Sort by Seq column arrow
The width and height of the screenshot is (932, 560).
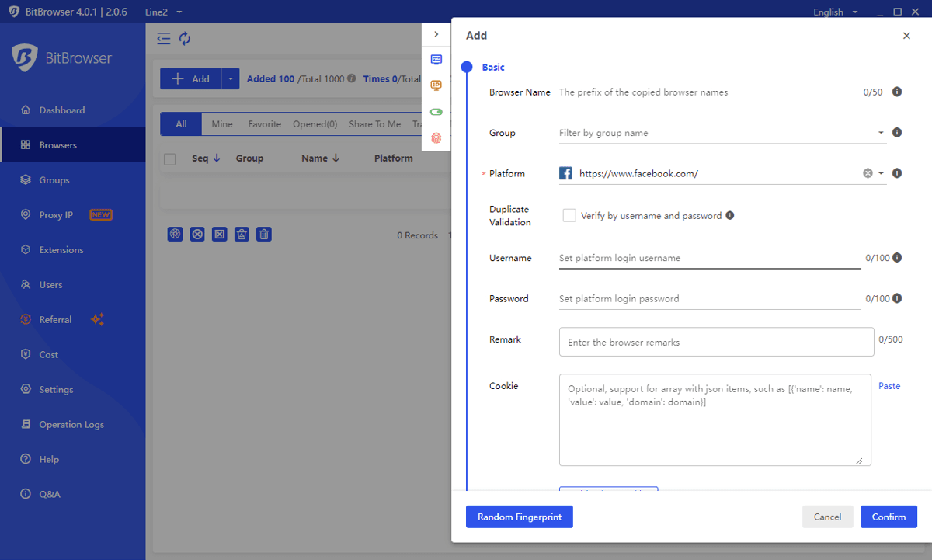[217, 158]
